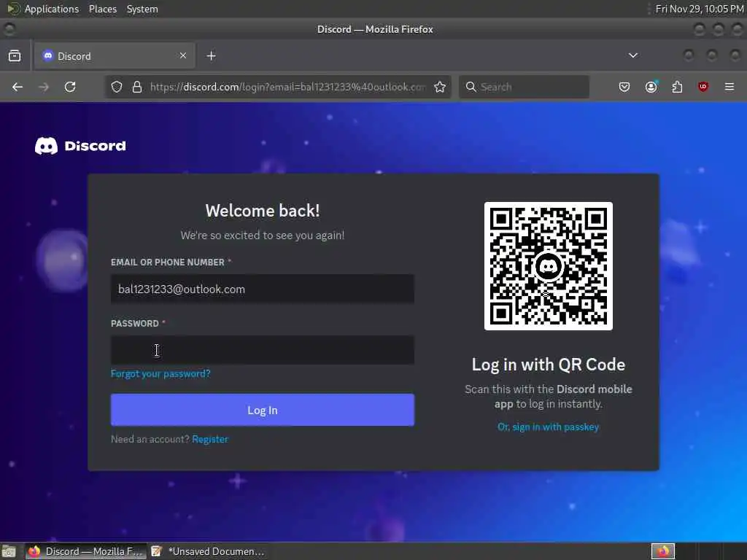Viewport: 747px width, 560px height.
Task: Click Or, sign in with passkey link
Action: tap(549, 427)
